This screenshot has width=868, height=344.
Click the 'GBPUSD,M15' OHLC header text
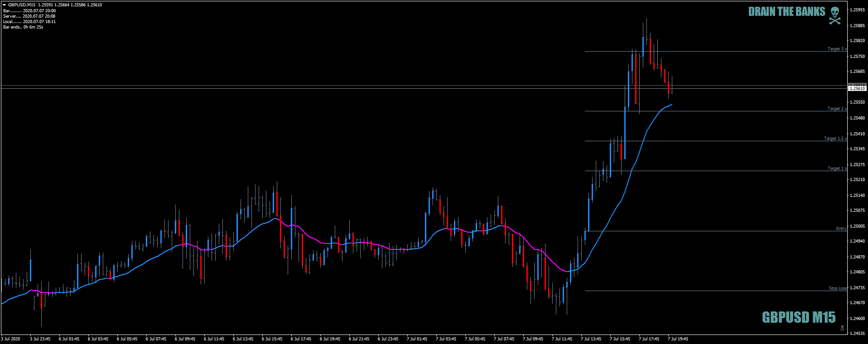click(55, 5)
